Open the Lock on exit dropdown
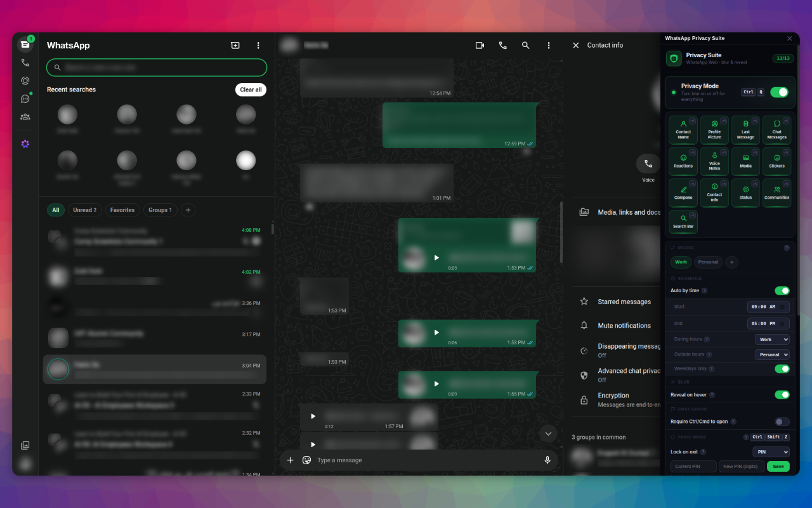The image size is (812, 508). pyautogui.click(x=771, y=452)
